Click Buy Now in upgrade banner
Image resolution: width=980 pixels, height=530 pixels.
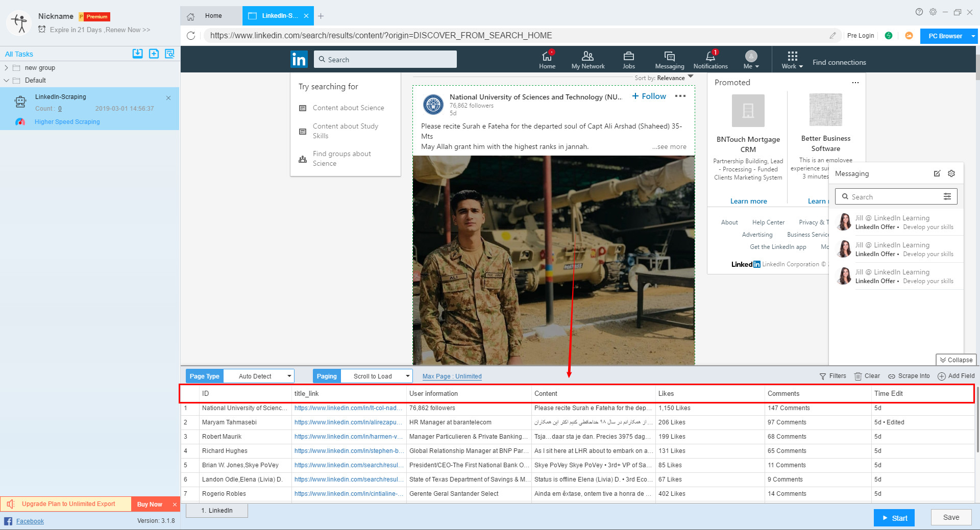(150, 504)
